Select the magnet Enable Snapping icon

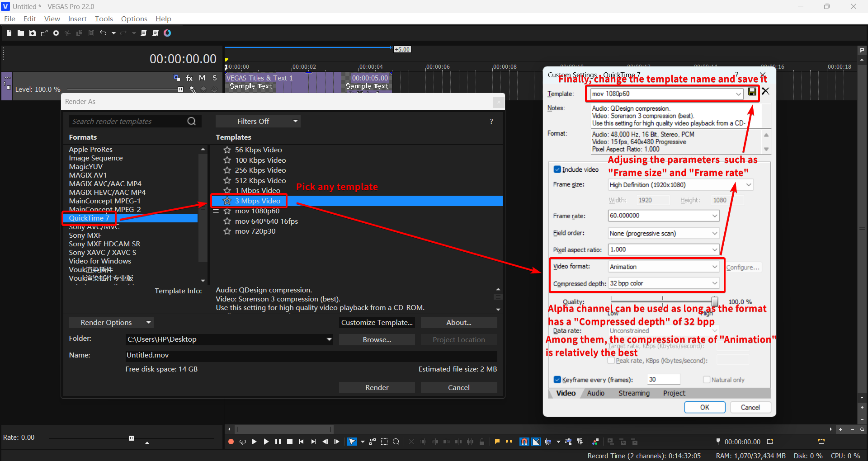[x=524, y=442]
